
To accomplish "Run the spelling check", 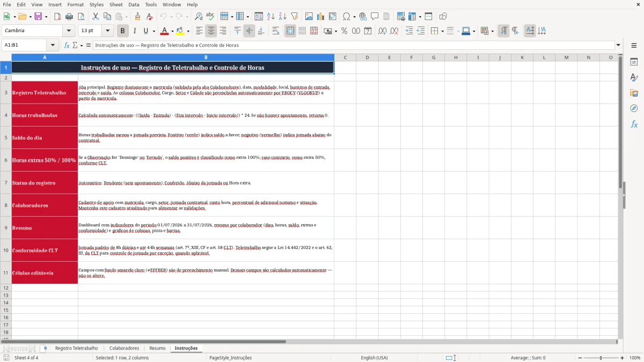I will 210,17.
